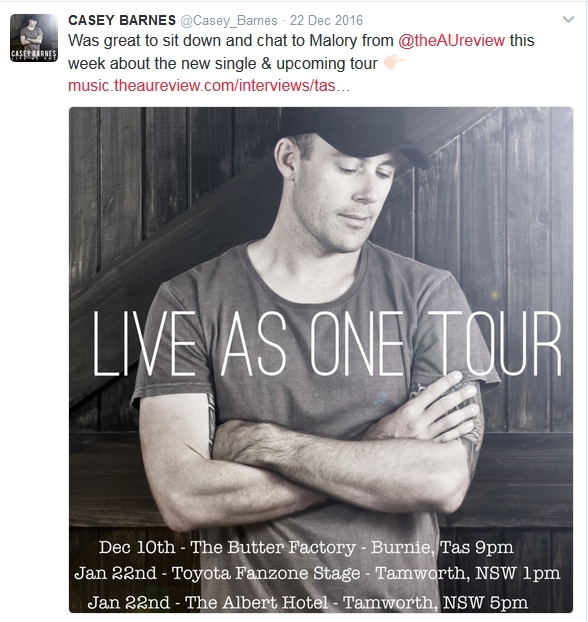Select the LIVE AS ONE TOUR title text
This screenshot has height=622, width=588.
pyautogui.click(x=327, y=344)
